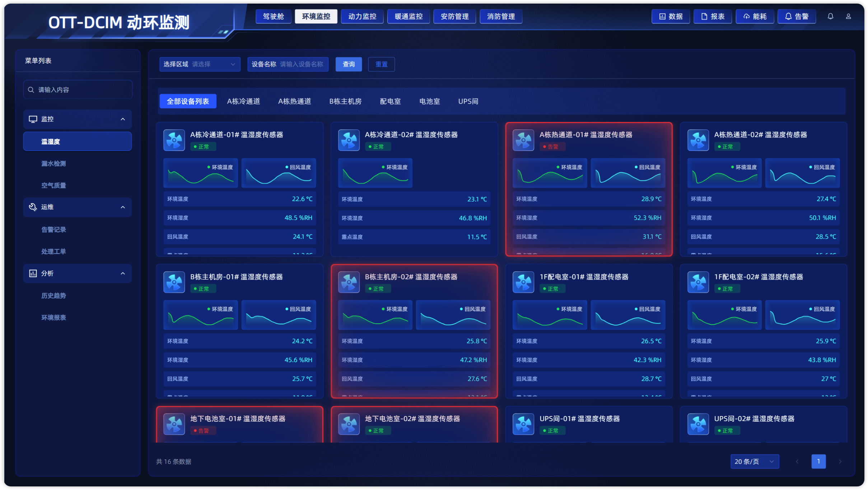This screenshot has width=868, height=490.
Task: Open the user profile icon
Action: [848, 16]
